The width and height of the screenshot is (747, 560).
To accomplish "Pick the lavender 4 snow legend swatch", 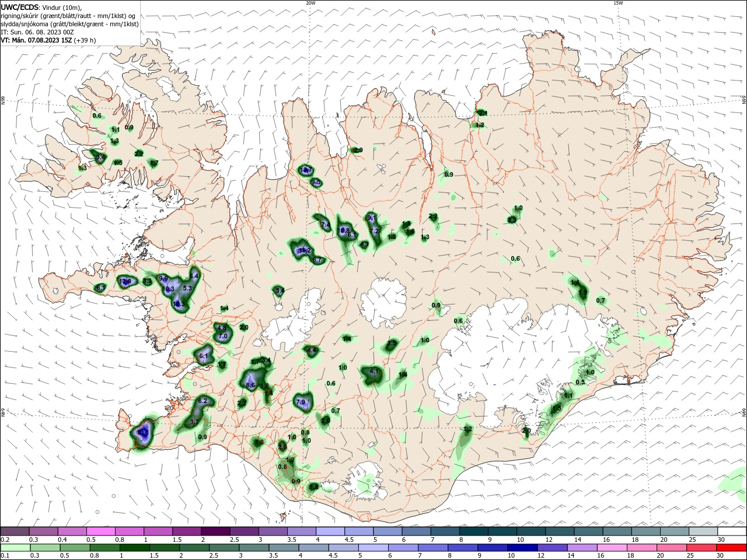I will (x=330, y=531).
